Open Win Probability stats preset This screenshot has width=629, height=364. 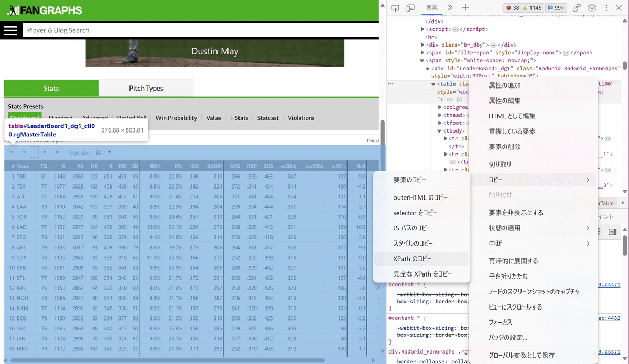[176, 118]
